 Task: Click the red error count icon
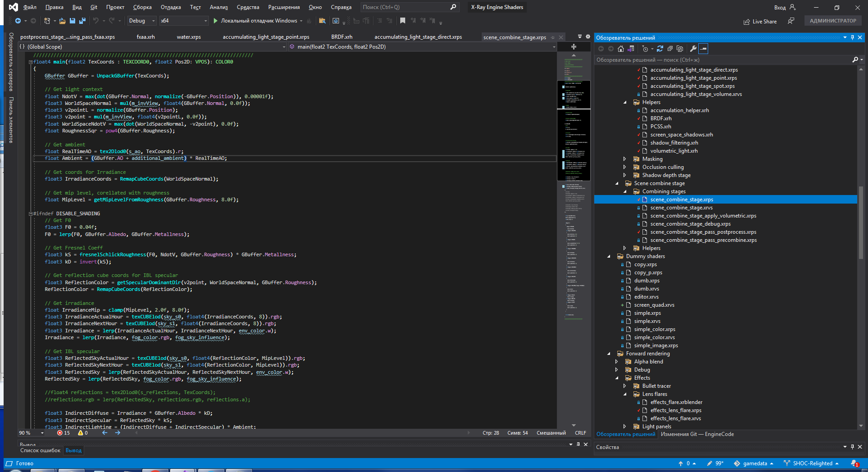[x=60, y=433]
